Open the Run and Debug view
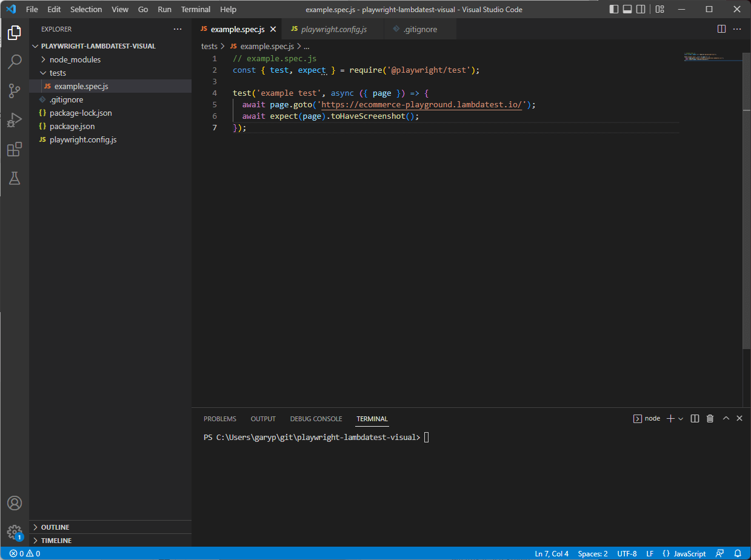 [15, 120]
